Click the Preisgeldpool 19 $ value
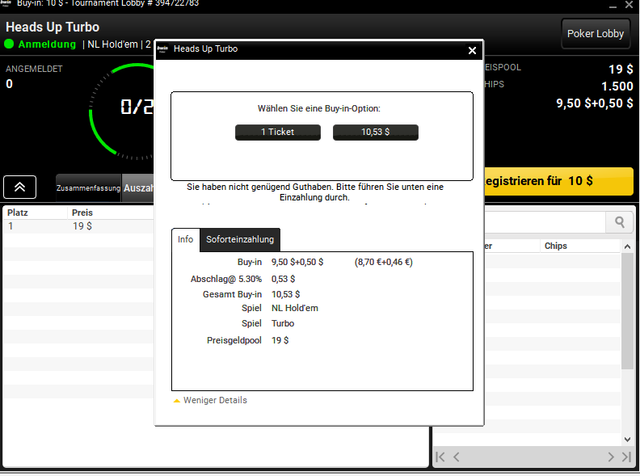640x476 pixels. pyautogui.click(x=280, y=340)
